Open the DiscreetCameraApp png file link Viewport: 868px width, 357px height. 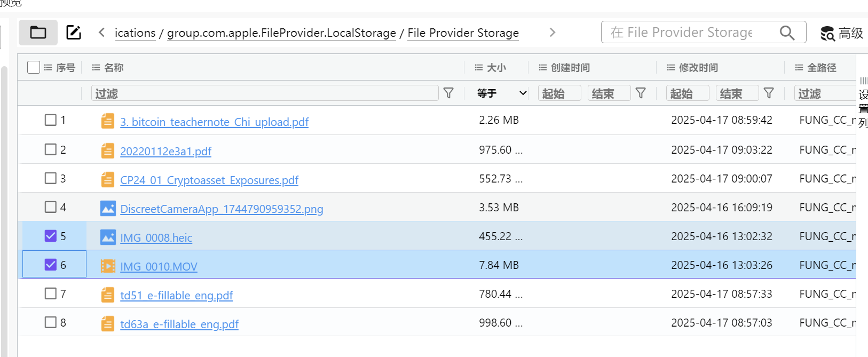222,209
